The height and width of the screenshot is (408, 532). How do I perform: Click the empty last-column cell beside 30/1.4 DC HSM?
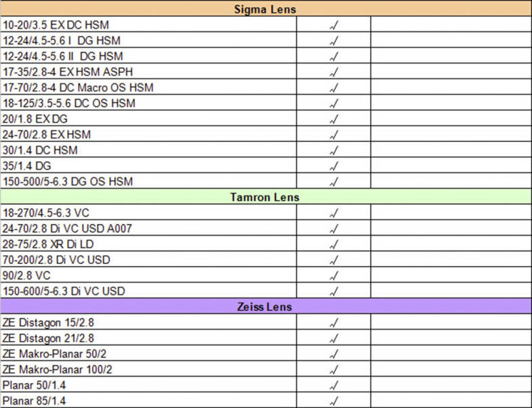[x=451, y=150]
